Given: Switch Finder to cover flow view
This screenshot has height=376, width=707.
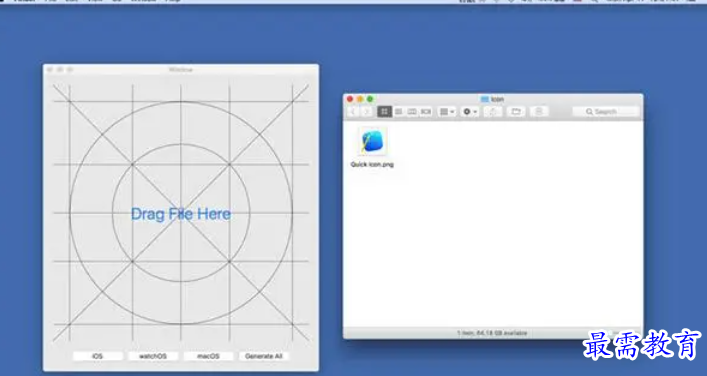Looking at the screenshot, I should click(x=426, y=111).
